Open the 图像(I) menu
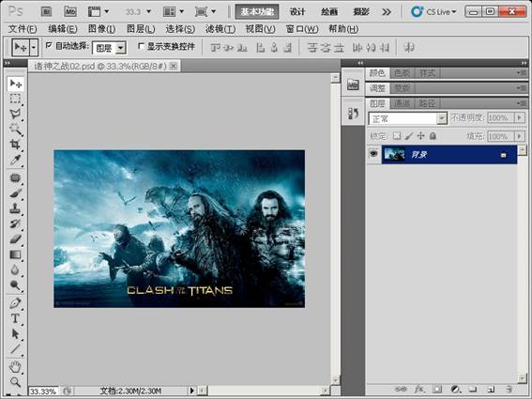 tap(101, 29)
